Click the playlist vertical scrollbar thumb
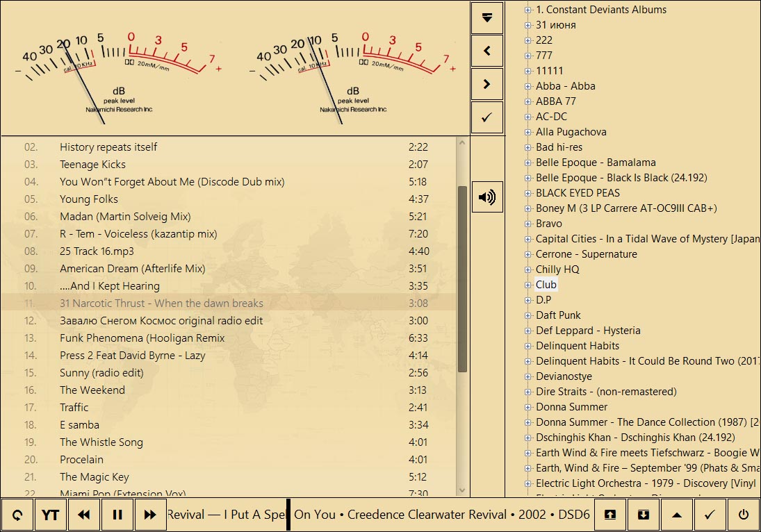 tap(462, 278)
